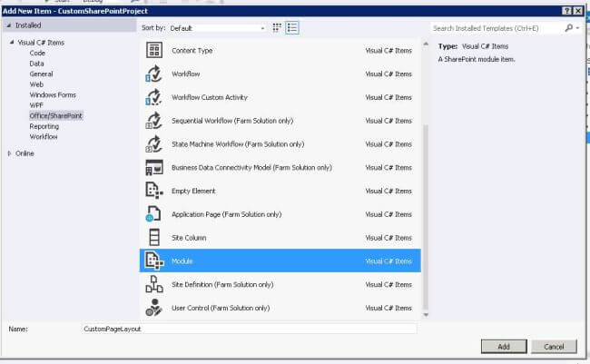This screenshot has width=590, height=364.
Task: Select the Sequential Workflow template icon
Action: [154, 121]
